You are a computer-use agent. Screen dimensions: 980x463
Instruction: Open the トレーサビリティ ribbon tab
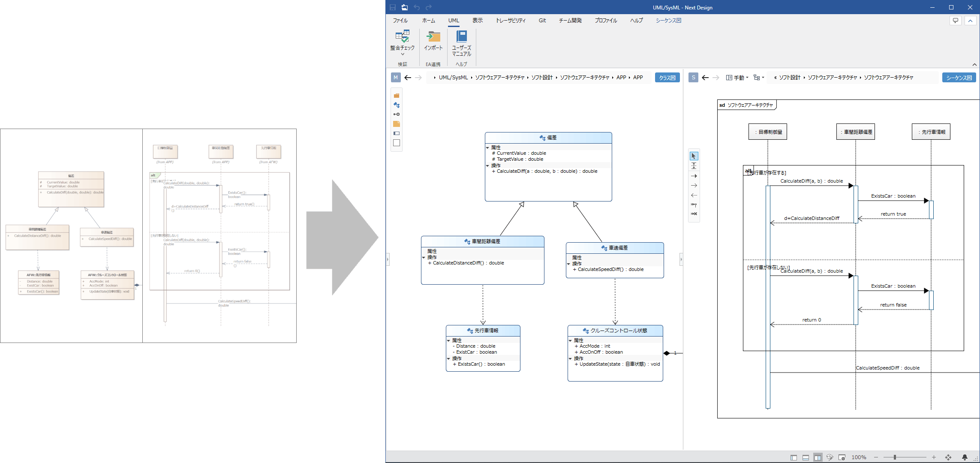(510, 21)
